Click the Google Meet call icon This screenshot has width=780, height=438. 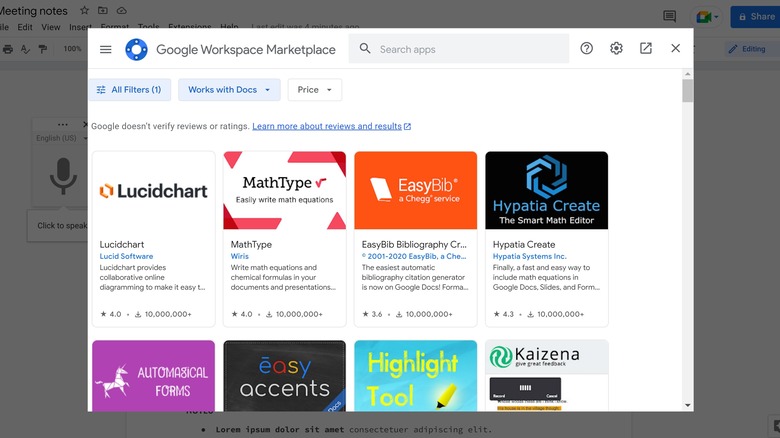704,17
